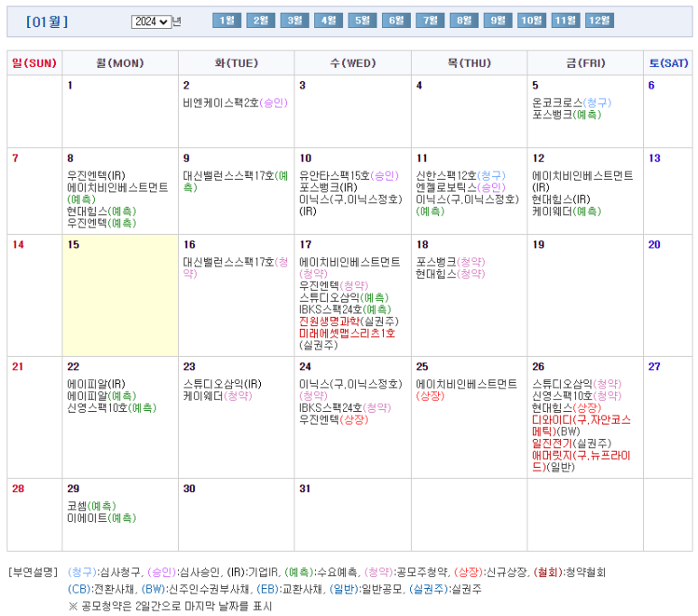Open 온코크로스 entry on the 5th
Screen dimensions: 698x616
click(x=572, y=103)
